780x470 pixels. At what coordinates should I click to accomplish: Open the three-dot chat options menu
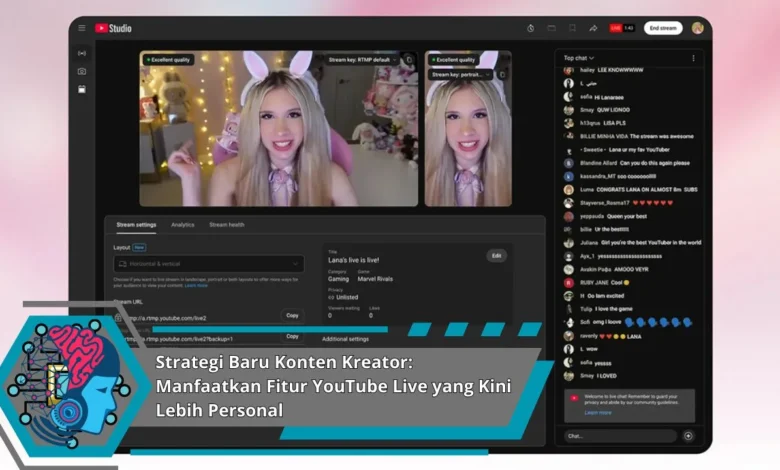(693, 58)
